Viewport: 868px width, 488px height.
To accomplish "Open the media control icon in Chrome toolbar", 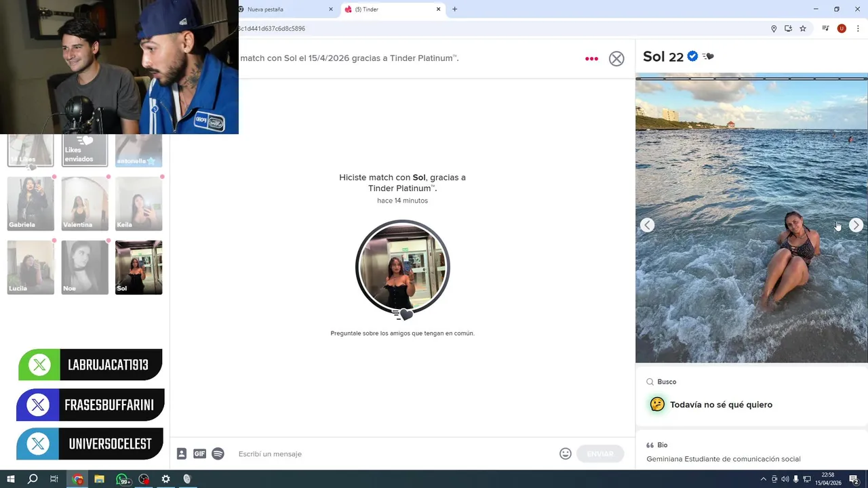I will tap(825, 28).
